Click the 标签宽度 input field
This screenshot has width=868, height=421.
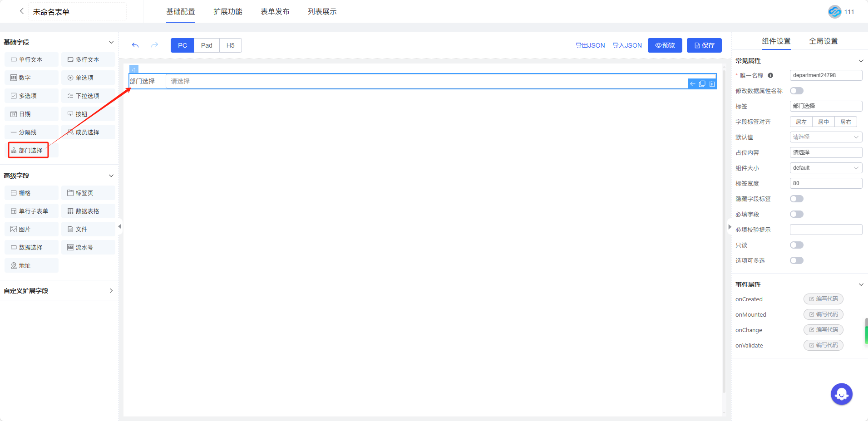pos(825,183)
